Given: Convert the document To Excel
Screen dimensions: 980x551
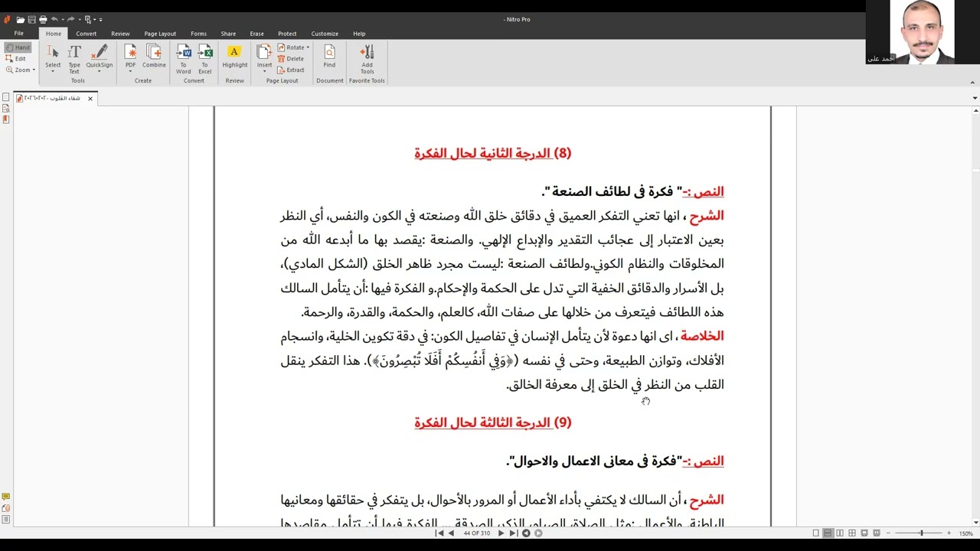Looking at the screenshot, I should (205, 58).
